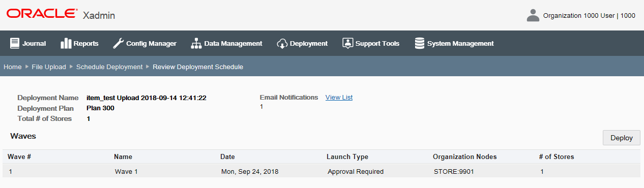Open the Journal menu
Image resolution: width=644 pixels, height=188 pixels.
28,43
